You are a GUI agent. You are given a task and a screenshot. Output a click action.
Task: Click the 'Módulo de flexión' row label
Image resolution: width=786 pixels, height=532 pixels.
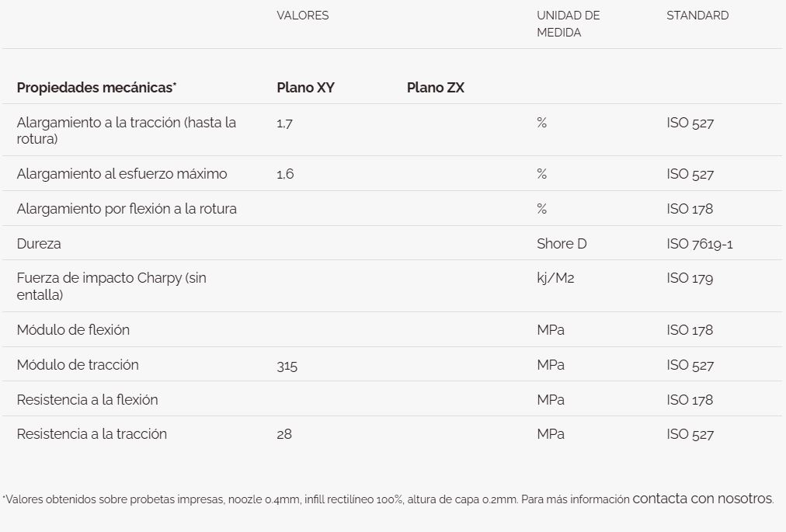(x=73, y=329)
